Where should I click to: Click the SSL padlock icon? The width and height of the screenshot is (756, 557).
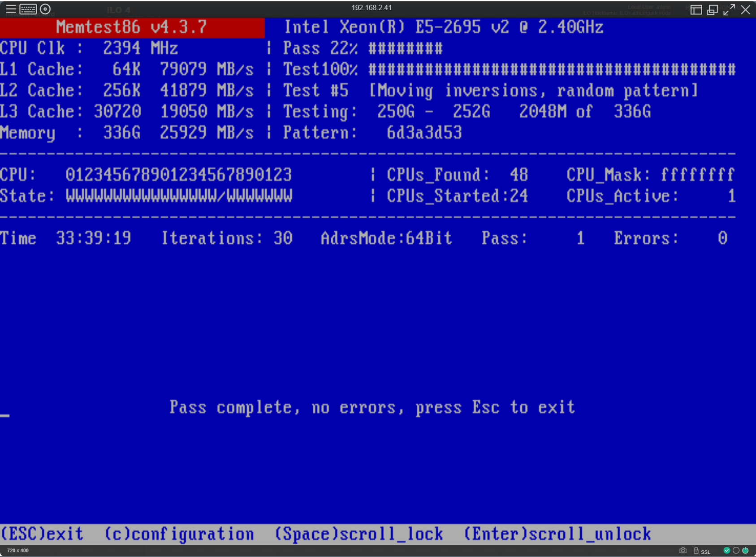point(696,550)
